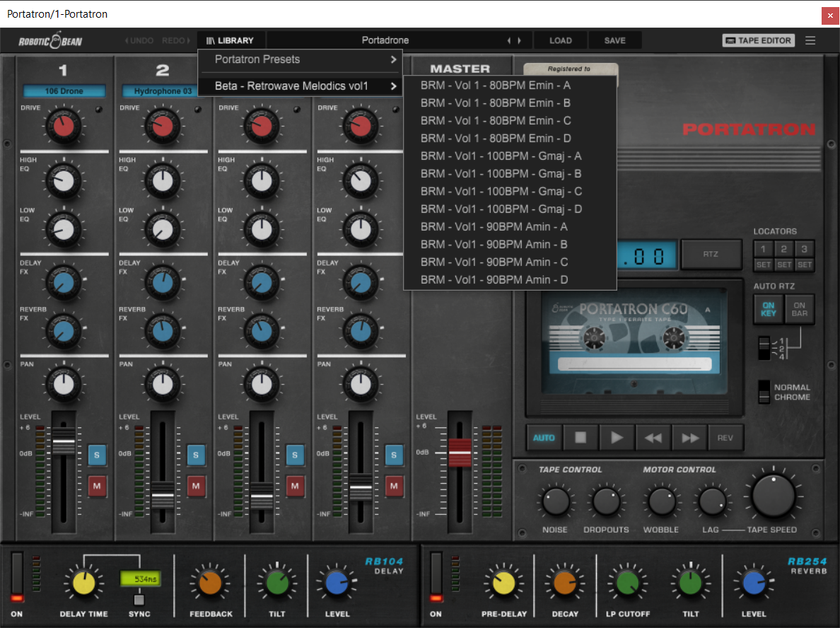
Task: Toggle Auto RTZ On Key
Action: point(769,309)
